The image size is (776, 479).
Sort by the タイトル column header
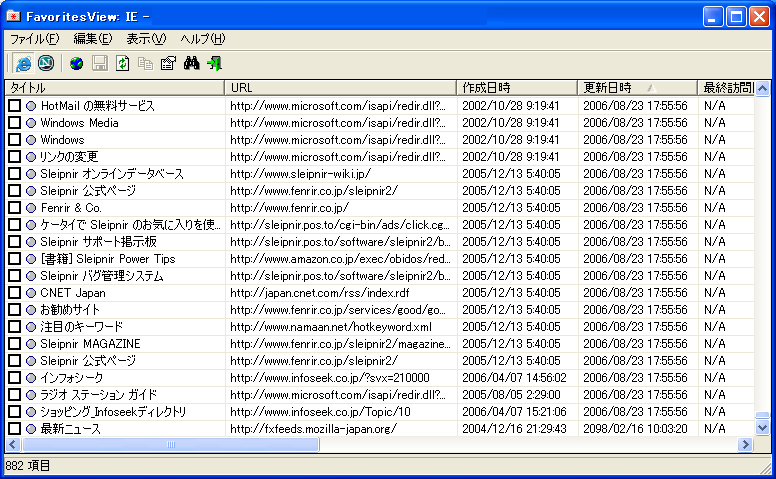115,88
